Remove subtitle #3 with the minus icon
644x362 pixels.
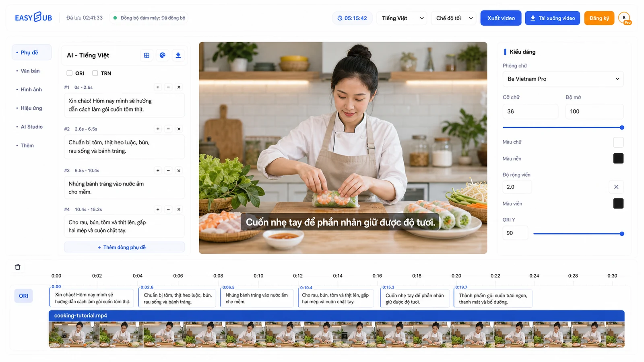tap(168, 171)
